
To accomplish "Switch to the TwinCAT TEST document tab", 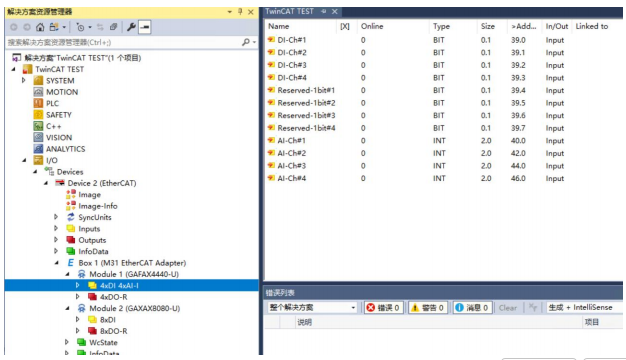I will click(x=289, y=12).
